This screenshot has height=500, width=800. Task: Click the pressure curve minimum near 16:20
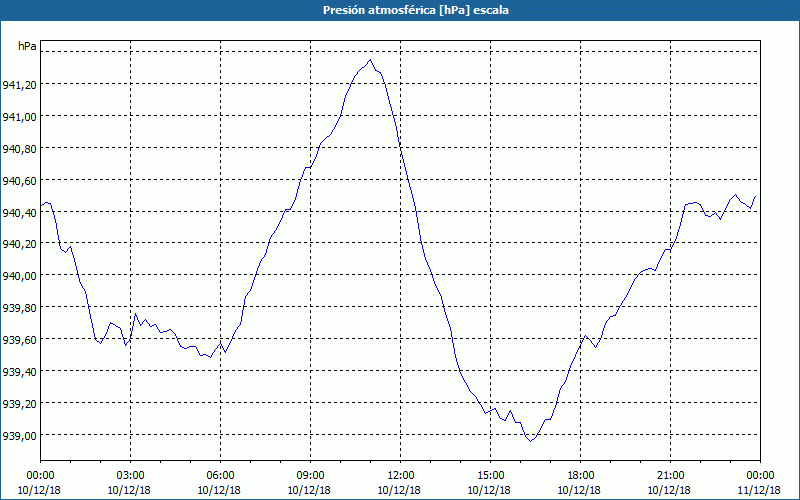click(531, 441)
